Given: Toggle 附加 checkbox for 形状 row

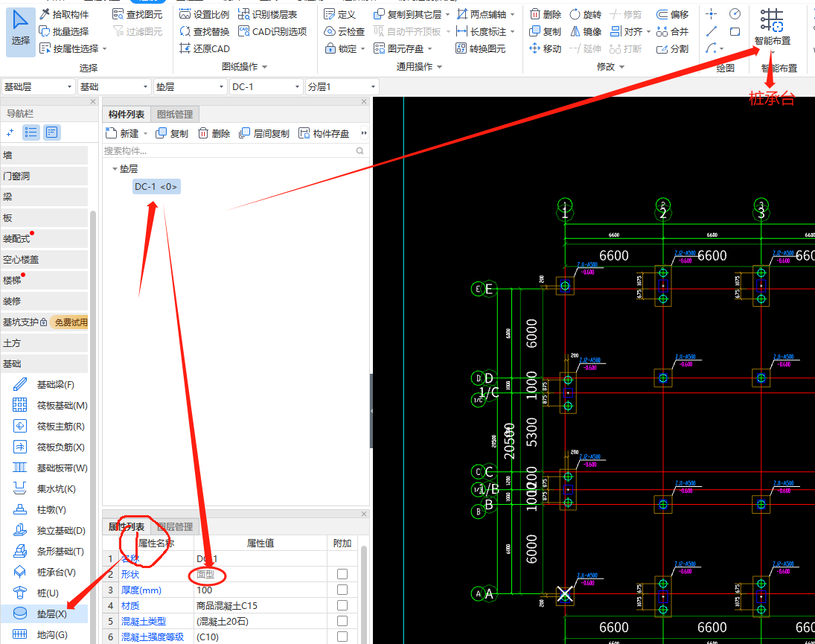Looking at the screenshot, I should tap(342, 574).
